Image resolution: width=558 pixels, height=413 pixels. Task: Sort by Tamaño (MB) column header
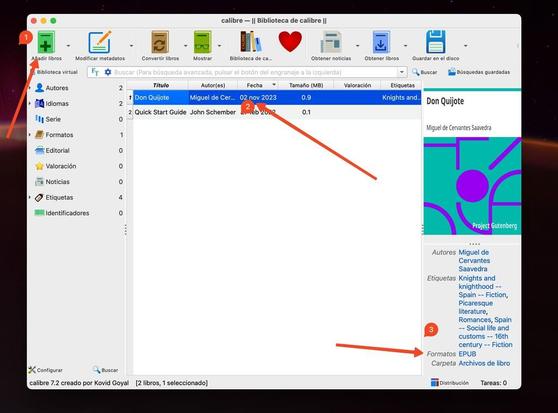[306, 85]
